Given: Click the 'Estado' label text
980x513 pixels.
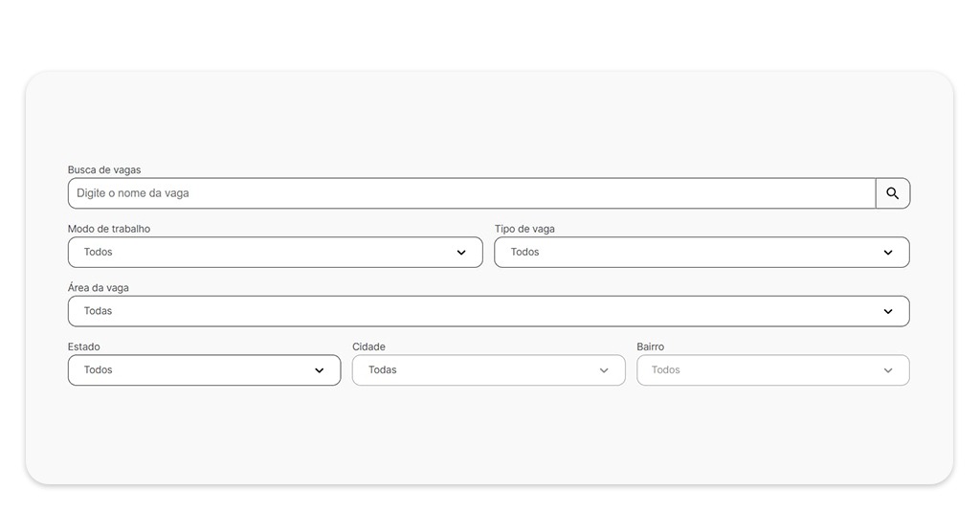Looking at the screenshot, I should tap(84, 347).
